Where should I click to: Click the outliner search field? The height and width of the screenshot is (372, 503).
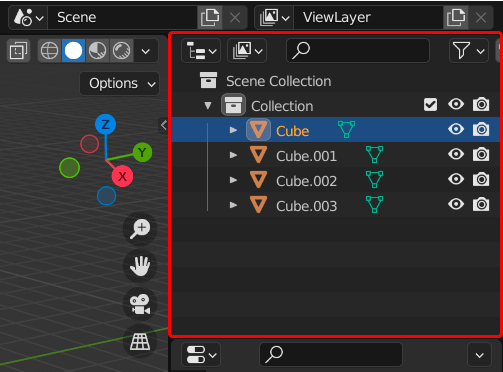pos(358,51)
